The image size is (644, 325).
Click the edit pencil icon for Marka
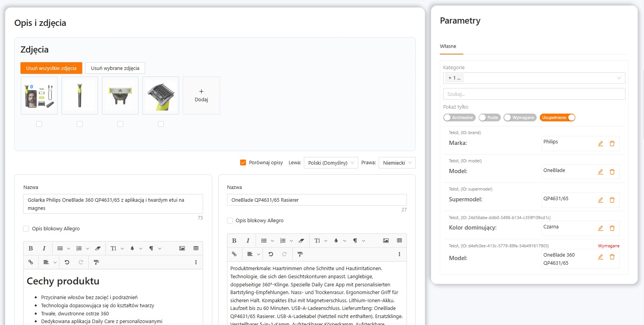point(600,143)
